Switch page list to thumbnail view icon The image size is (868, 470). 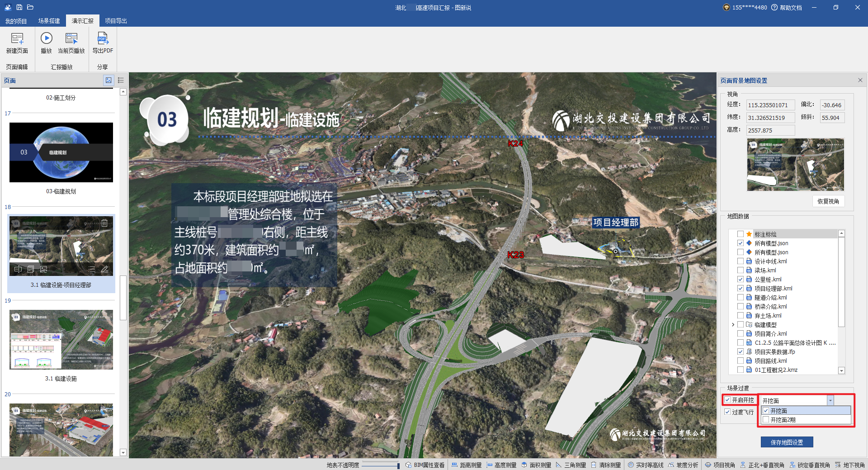coord(108,81)
